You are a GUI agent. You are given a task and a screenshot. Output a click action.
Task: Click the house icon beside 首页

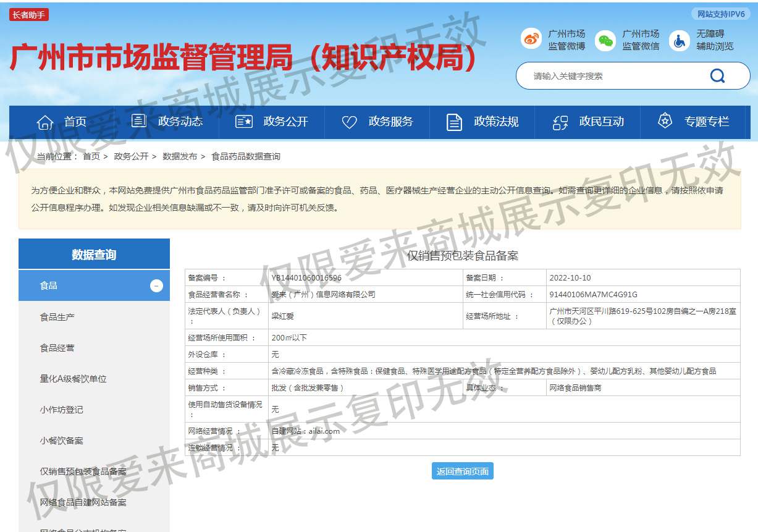(45, 122)
